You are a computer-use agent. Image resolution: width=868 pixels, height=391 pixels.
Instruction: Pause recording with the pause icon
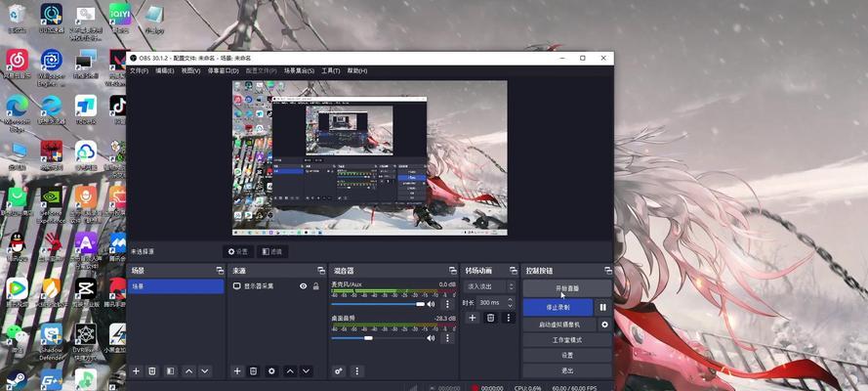(x=602, y=307)
